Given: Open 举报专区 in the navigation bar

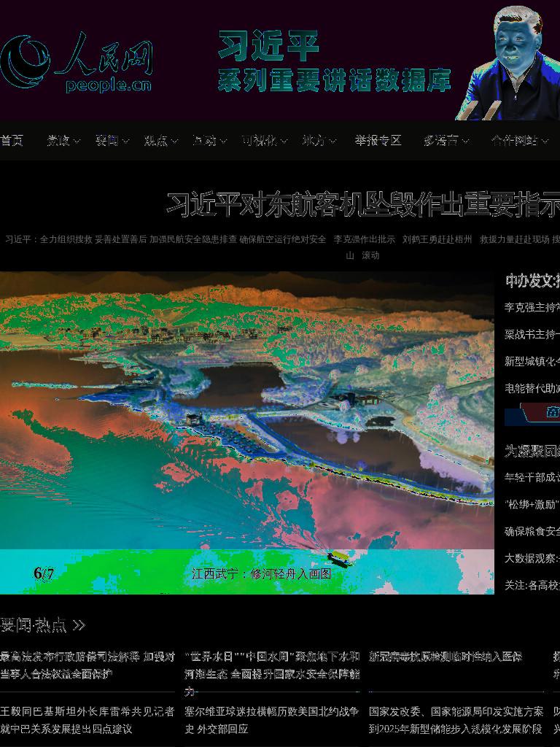Looking at the screenshot, I should tap(378, 141).
